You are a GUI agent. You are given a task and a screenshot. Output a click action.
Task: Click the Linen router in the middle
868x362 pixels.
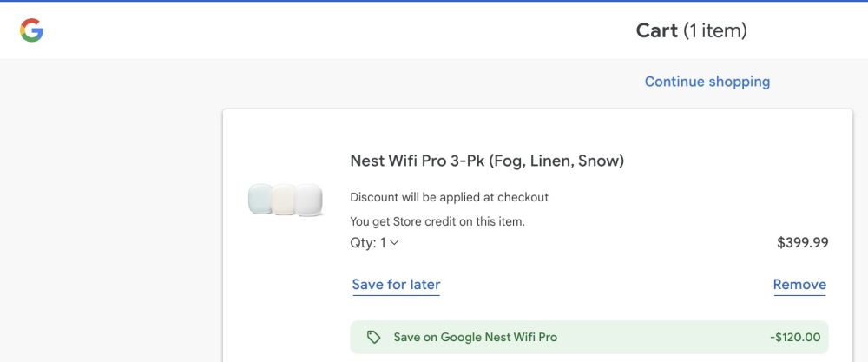284,201
